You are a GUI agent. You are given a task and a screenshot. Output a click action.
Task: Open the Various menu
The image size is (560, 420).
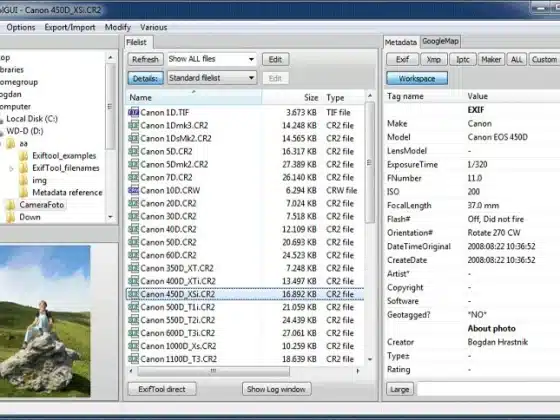pos(154,28)
